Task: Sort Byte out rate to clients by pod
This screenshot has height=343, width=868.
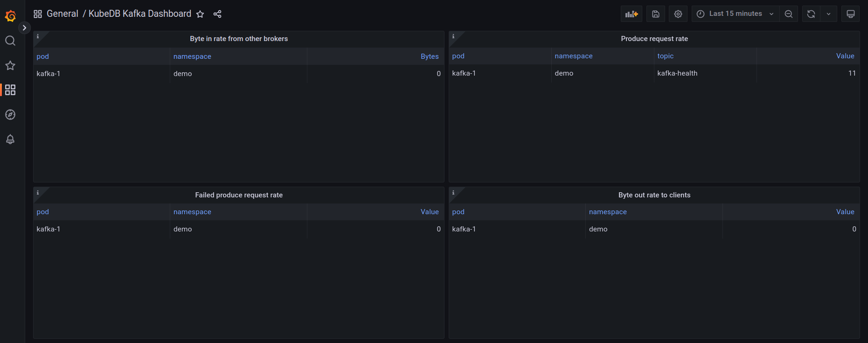Action: (458, 212)
